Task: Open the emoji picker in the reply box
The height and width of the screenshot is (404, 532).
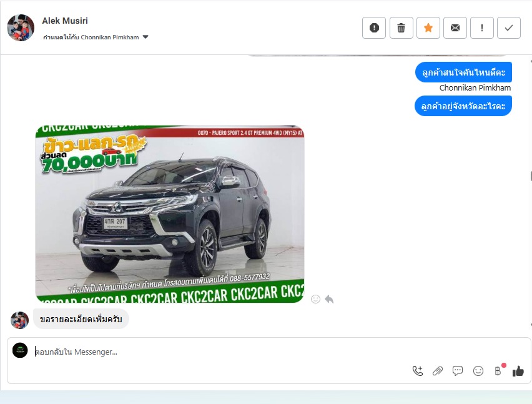Action: [x=478, y=371]
